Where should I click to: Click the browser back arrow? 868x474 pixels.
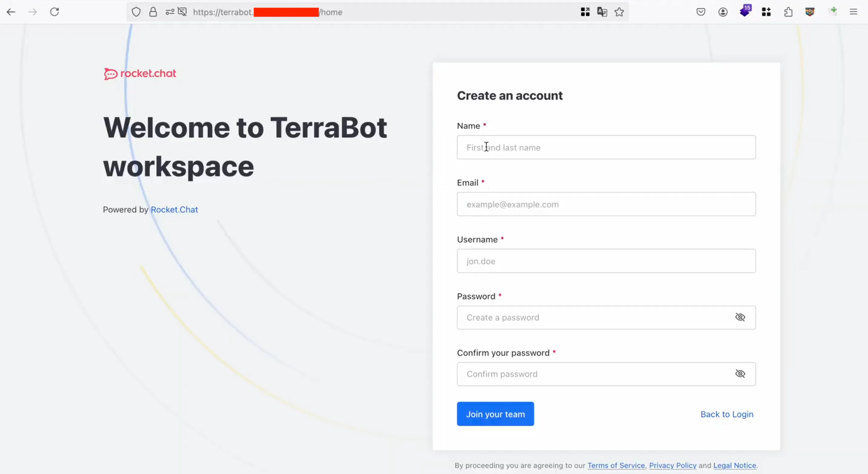[x=11, y=12]
